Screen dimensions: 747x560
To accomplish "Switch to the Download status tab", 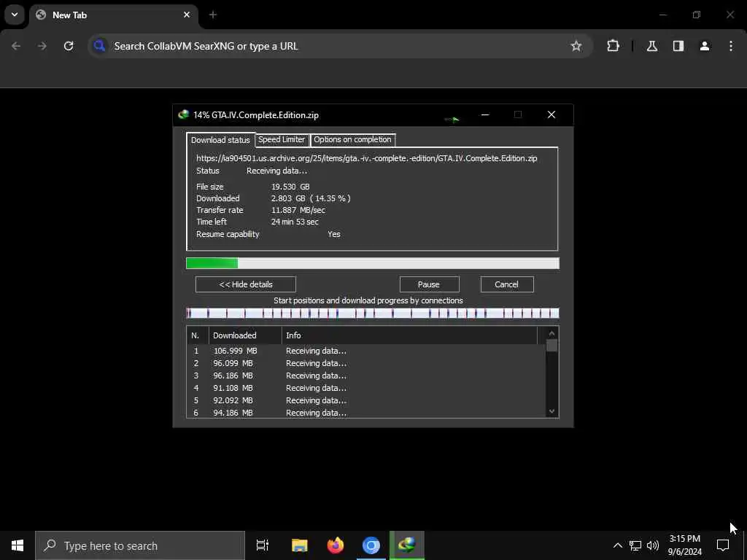I will (x=220, y=140).
